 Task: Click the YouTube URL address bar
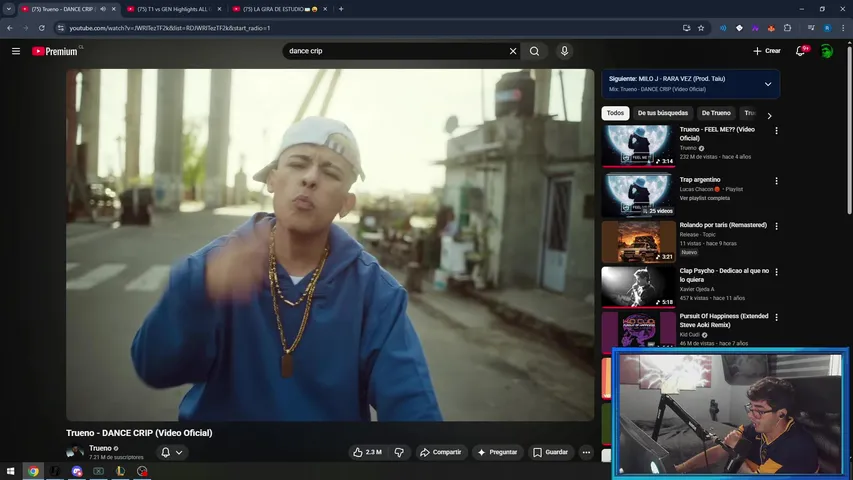370,28
